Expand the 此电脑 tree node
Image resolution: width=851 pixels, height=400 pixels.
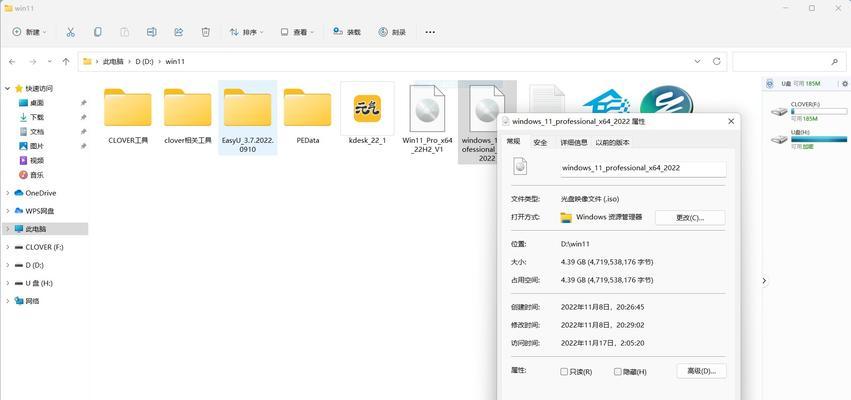pyautogui.click(x=7, y=229)
